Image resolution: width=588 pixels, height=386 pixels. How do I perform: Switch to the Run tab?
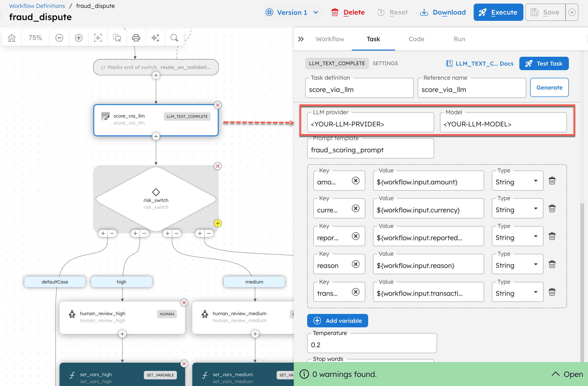click(459, 39)
